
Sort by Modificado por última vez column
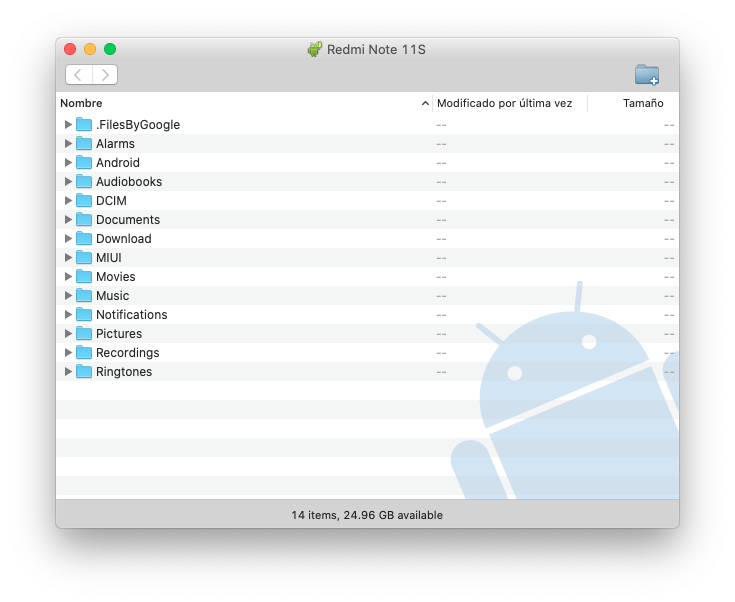pyautogui.click(x=504, y=103)
